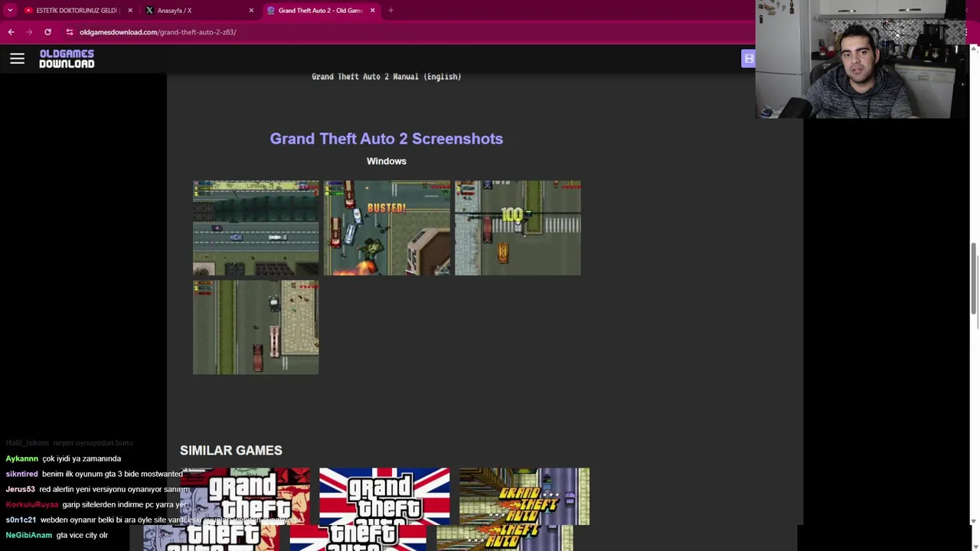Open the Union Jack Grand Theft Auto game
This screenshot has width=980, height=551.
tap(384, 497)
